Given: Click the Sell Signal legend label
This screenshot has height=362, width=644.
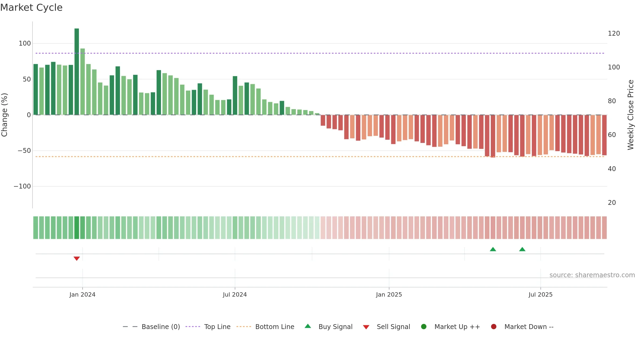Looking at the screenshot, I should [393, 327].
